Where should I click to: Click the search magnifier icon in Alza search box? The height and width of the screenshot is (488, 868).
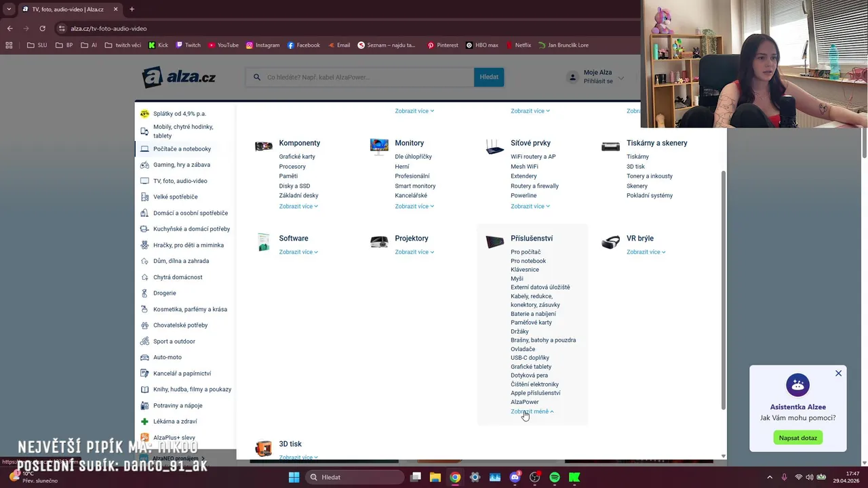[x=257, y=77]
